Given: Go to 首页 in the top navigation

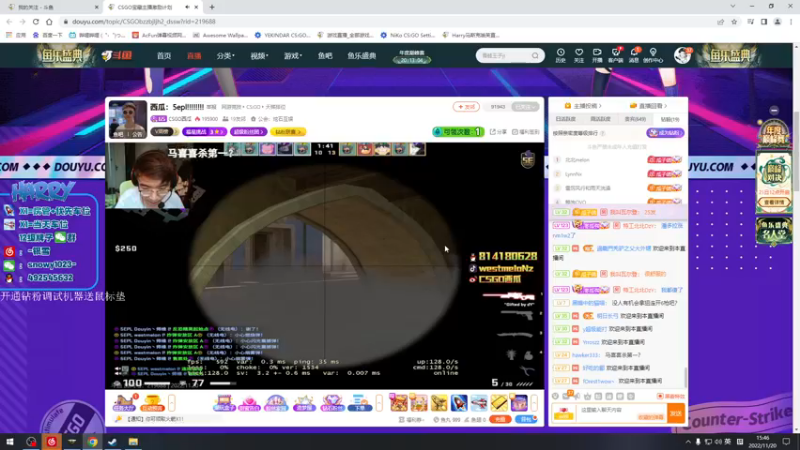Looking at the screenshot, I should point(164,56).
